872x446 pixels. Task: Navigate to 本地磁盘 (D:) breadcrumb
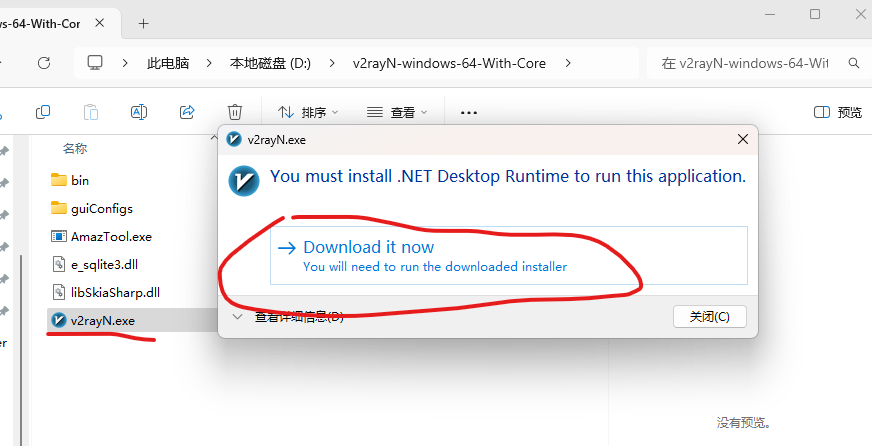tap(270, 63)
